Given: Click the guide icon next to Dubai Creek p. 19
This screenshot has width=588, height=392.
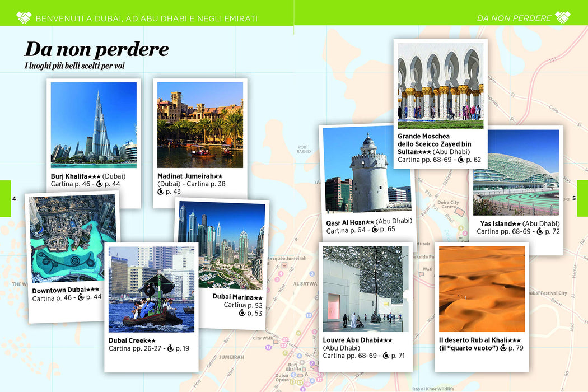Looking at the screenshot, I should 170,348.
